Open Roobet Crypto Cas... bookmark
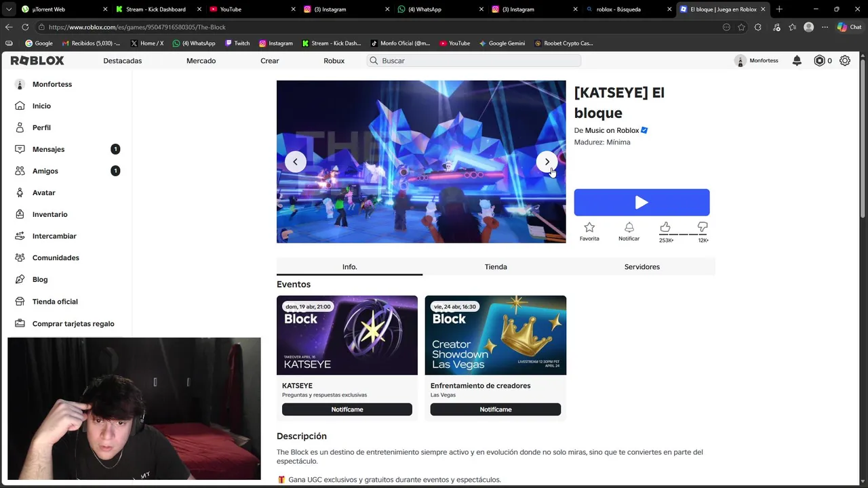The width and height of the screenshot is (868, 488). [x=564, y=43]
